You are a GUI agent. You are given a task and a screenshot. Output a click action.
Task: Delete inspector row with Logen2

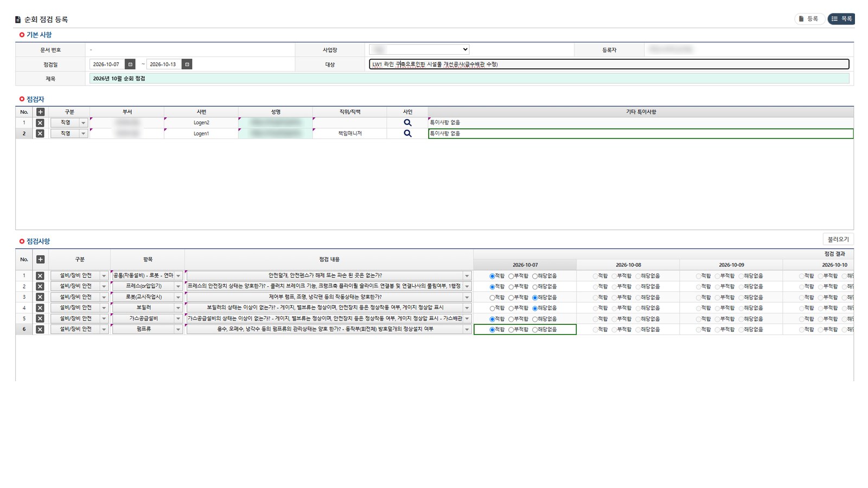coord(40,123)
